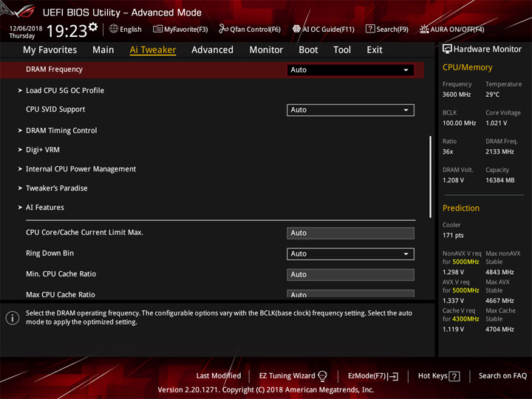Image resolution: width=532 pixels, height=399 pixels.
Task: Click the info icon in help panel
Action: pos(13,318)
